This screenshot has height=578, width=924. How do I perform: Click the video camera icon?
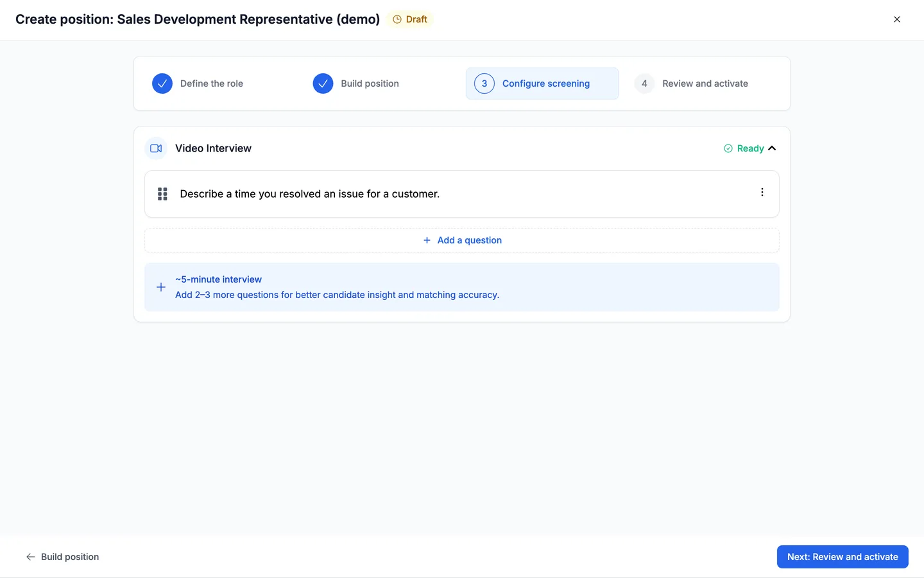tap(156, 148)
